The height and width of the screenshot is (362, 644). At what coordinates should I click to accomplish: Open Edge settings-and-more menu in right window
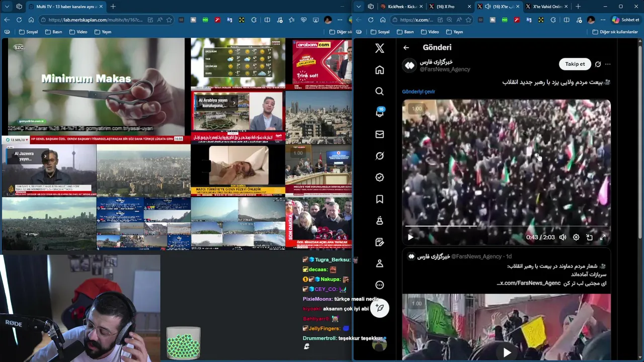click(603, 20)
